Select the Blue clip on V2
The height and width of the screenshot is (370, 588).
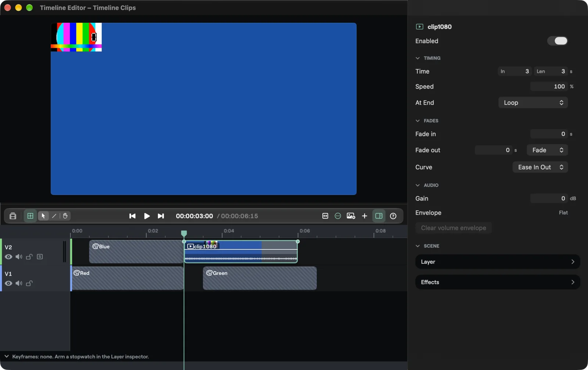(x=136, y=252)
